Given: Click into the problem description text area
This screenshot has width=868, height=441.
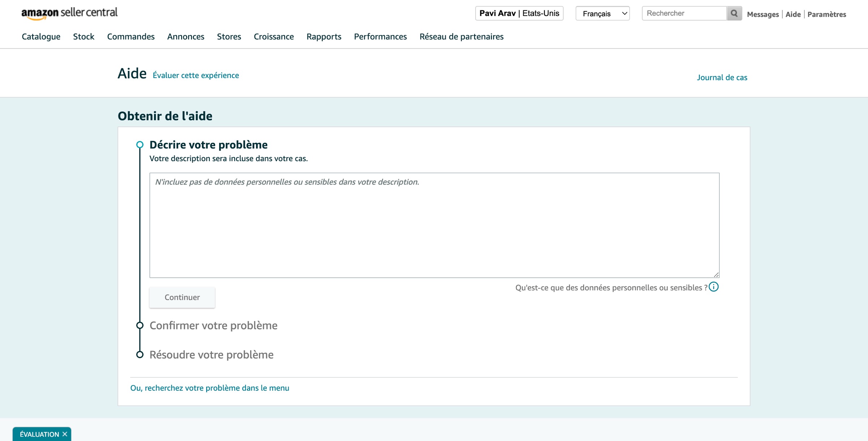Looking at the screenshot, I should 434,225.
